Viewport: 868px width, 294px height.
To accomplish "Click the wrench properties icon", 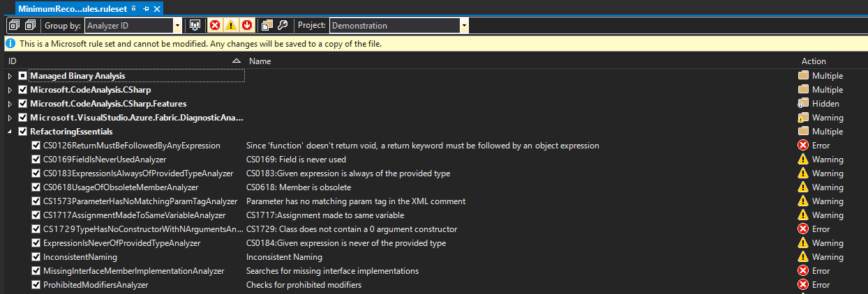I will tap(283, 26).
